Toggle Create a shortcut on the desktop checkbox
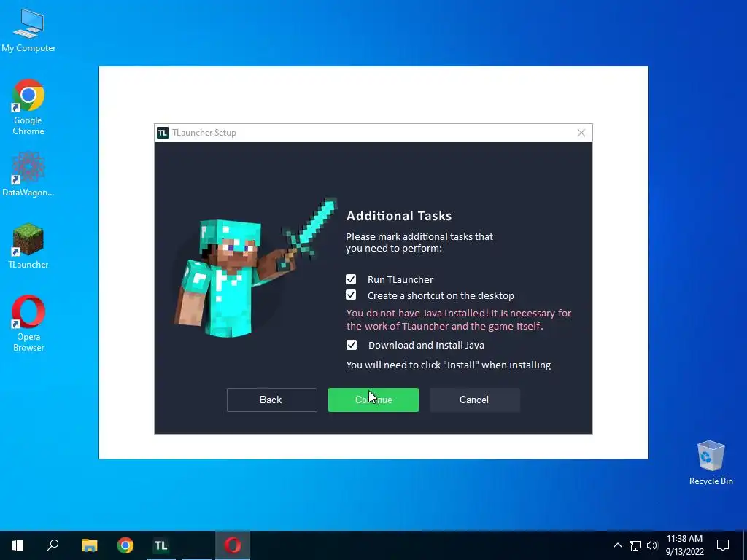This screenshot has height=560, width=747. pyautogui.click(x=351, y=295)
